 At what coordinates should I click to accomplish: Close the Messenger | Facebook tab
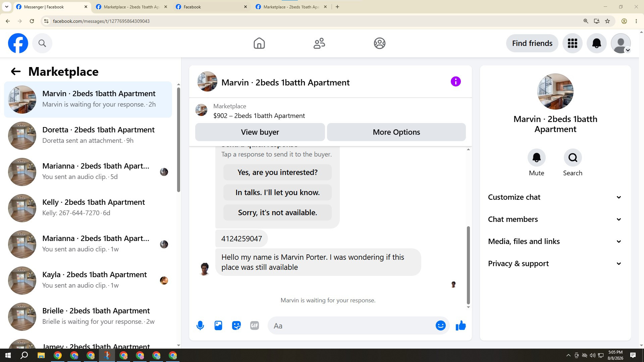click(86, 7)
